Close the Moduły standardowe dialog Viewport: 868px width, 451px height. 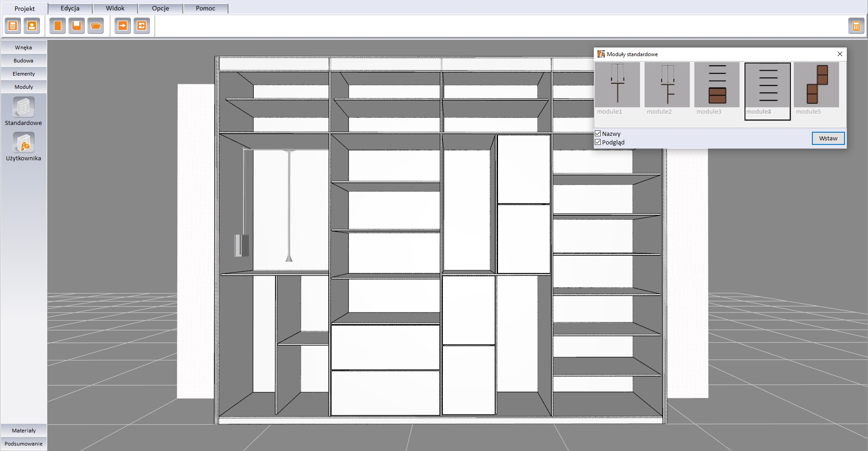coord(840,54)
